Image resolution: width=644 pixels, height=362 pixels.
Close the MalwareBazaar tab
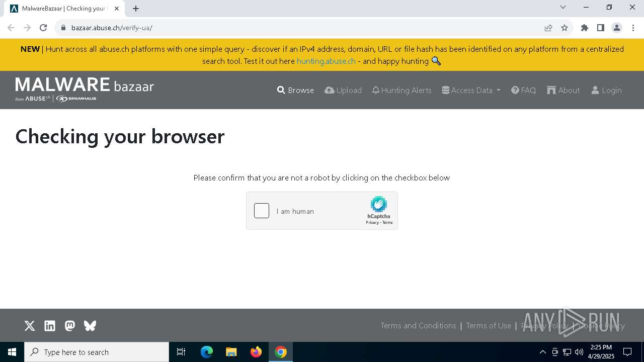pyautogui.click(x=117, y=9)
